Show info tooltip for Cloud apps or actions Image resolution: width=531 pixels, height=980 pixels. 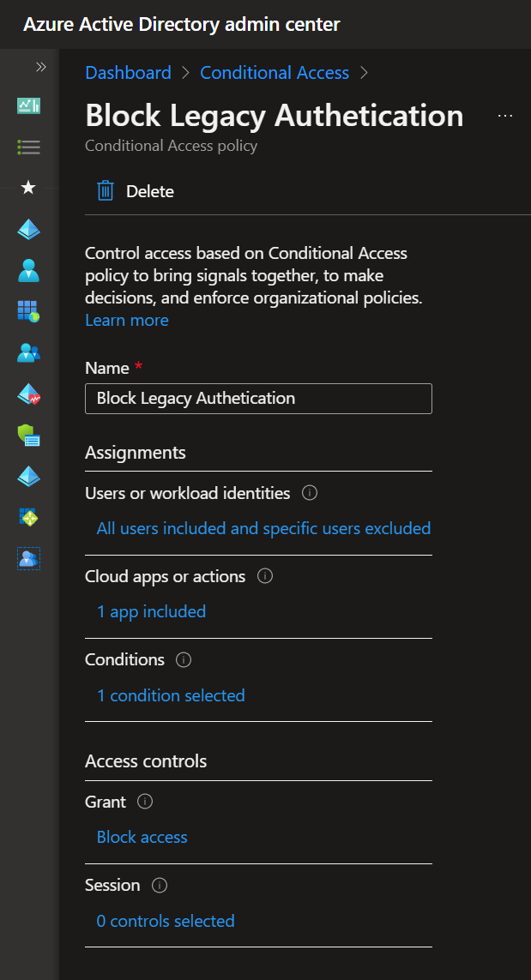pyautogui.click(x=265, y=576)
